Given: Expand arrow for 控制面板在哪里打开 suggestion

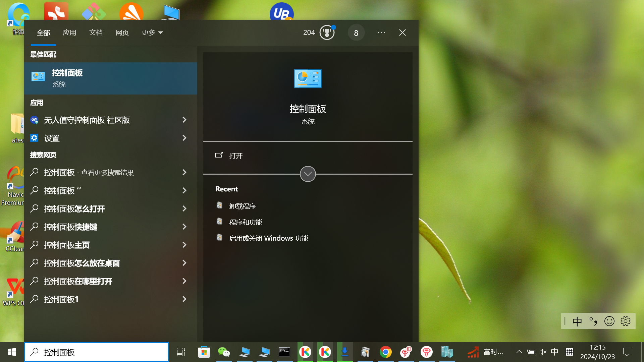Looking at the screenshot, I should 184,281.
